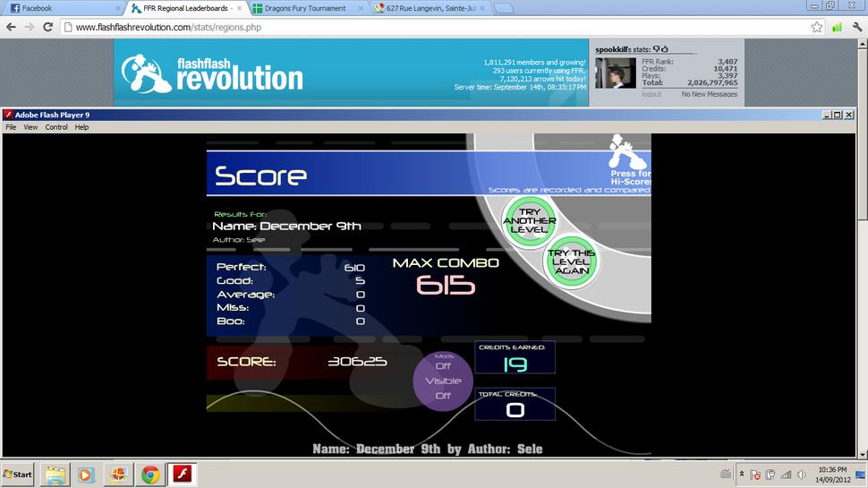868x488 pixels.
Task: Toggle the Visible Off option
Action: pos(443,388)
